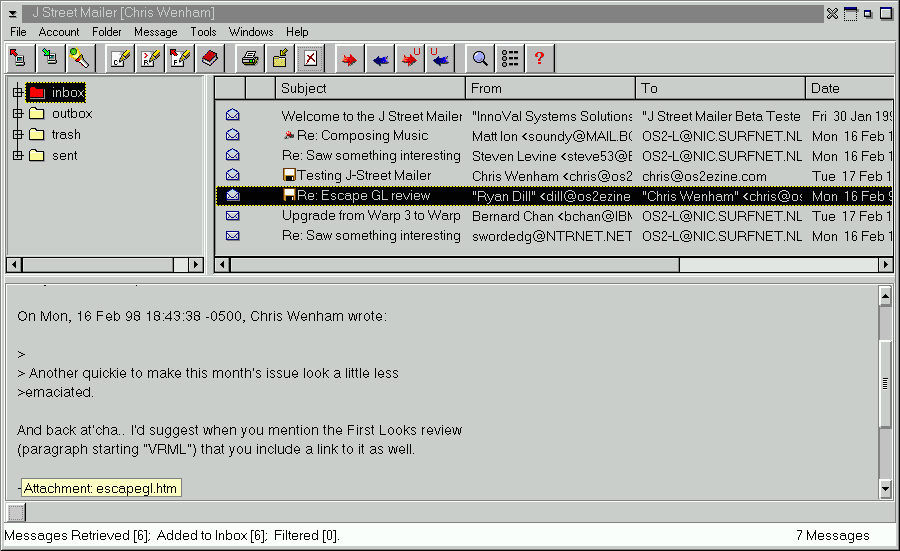Delete the message with the X icon
900x551 pixels.
[x=310, y=59]
